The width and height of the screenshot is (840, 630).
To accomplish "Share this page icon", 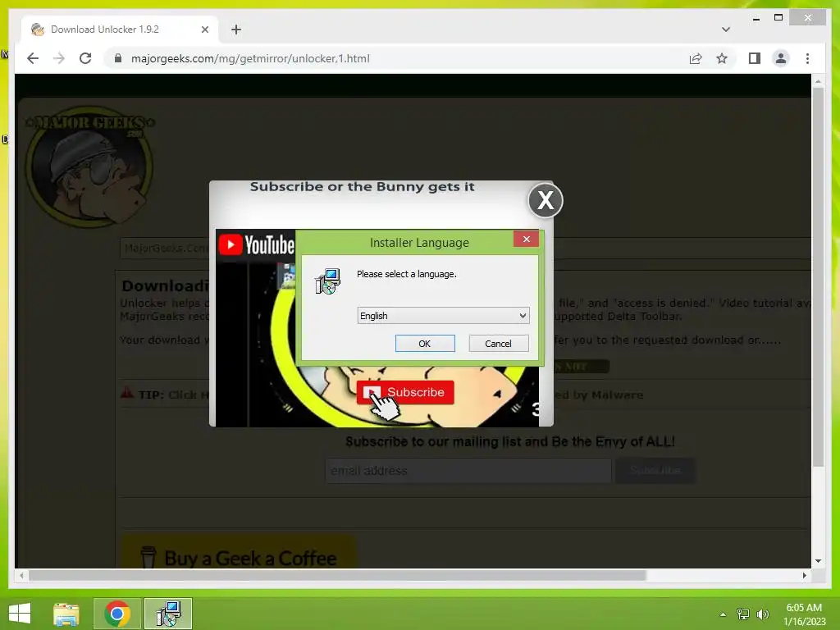I will click(x=696, y=58).
